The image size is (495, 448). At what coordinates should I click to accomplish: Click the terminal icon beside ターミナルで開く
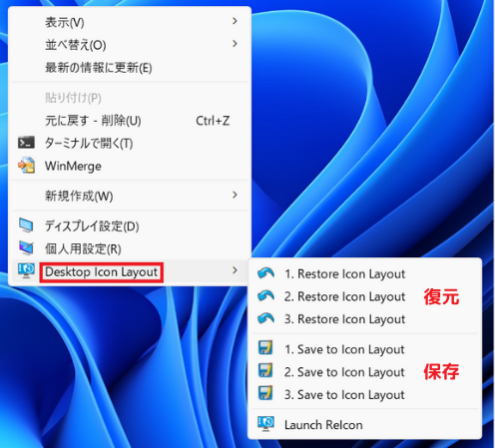pyautogui.click(x=26, y=143)
